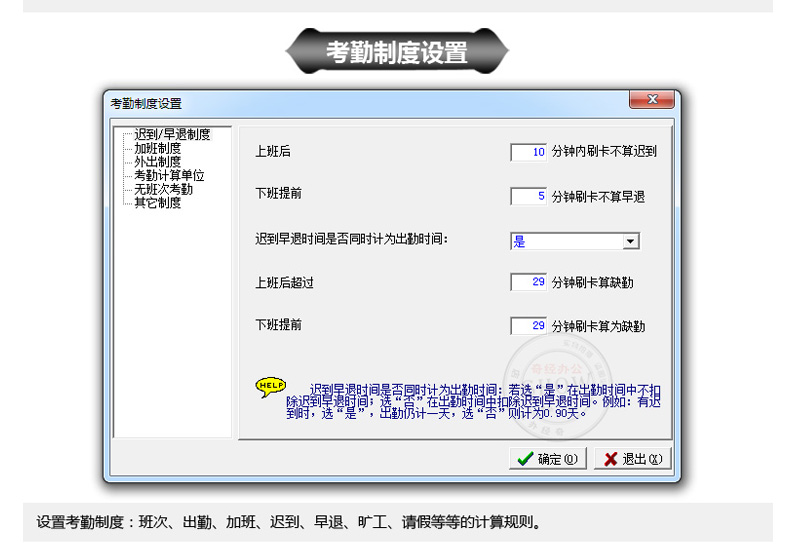Select the 下班提前 算为缺勤 minutes field
Viewport: 790px width, 545px height.
[528, 326]
